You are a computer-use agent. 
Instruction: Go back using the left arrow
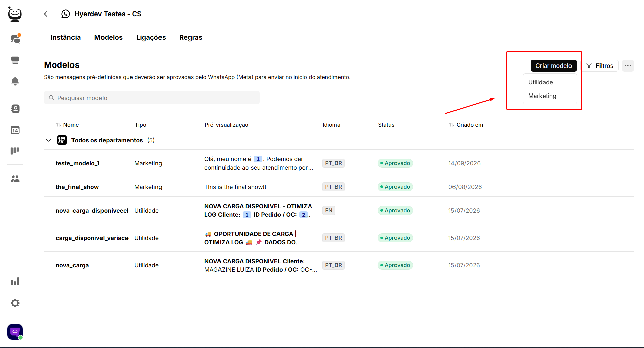(46, 14)
